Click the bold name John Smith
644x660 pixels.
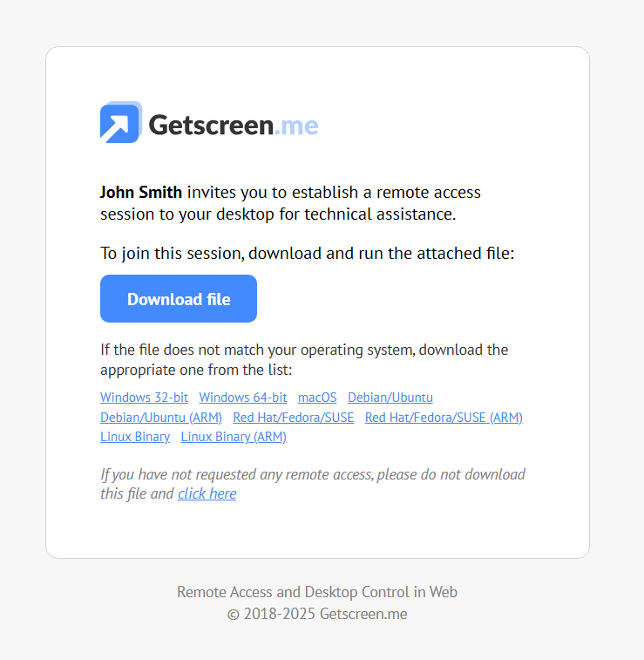click(x=141, y=192)
